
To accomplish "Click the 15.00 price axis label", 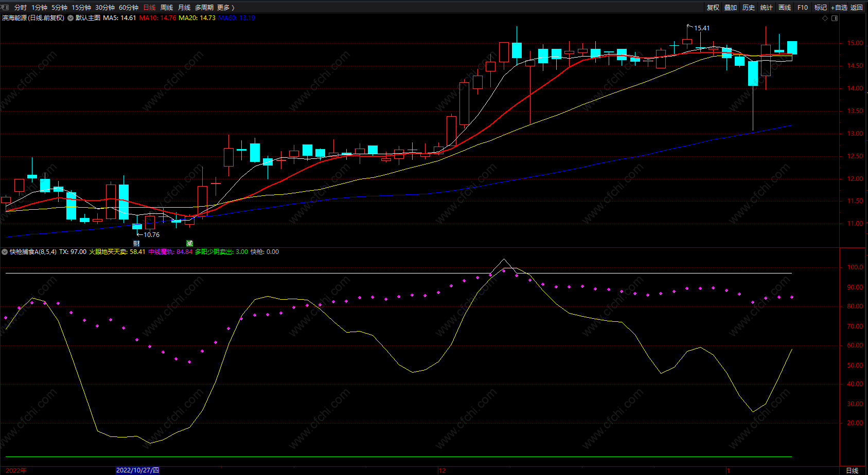I will [855, 43].
